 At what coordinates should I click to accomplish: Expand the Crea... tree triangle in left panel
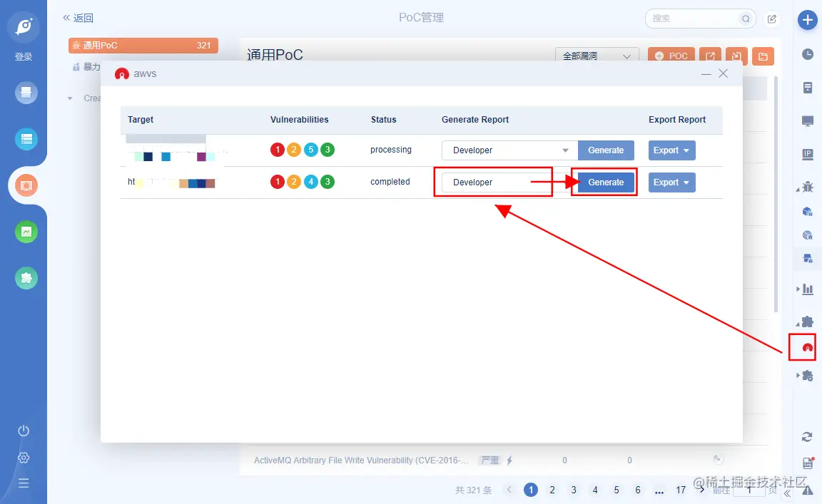[70, 98]
